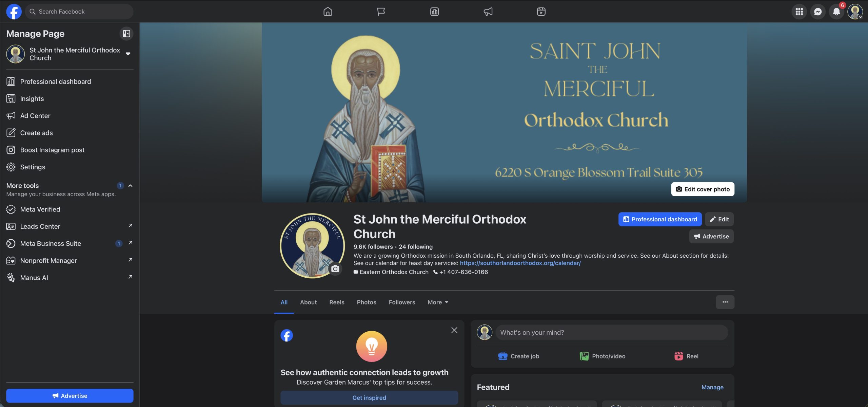
Task: Open the Reels icon in top navigation
Action: coord(541,12)
